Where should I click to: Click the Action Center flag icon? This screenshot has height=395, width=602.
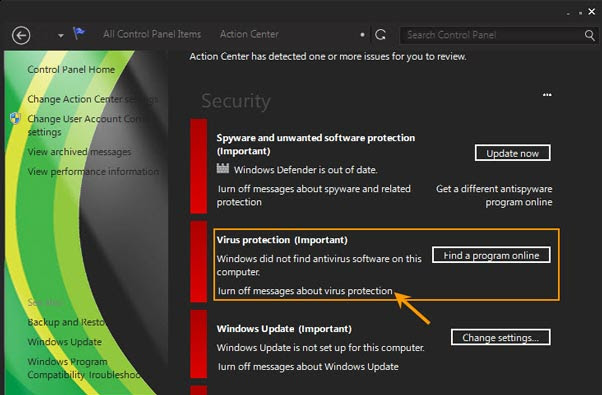tap(79, 33)
